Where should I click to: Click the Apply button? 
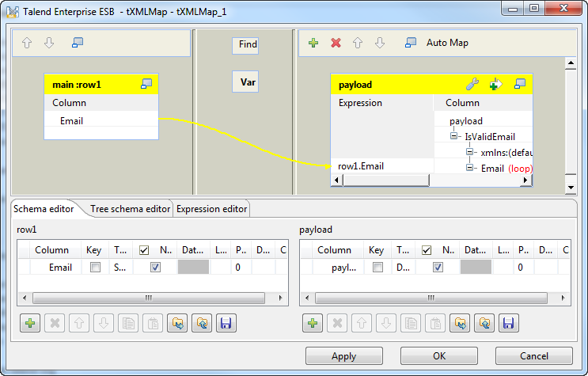point(344,355)
